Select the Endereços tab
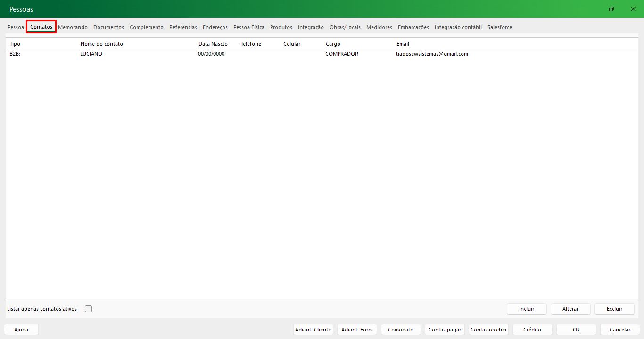 215,27
